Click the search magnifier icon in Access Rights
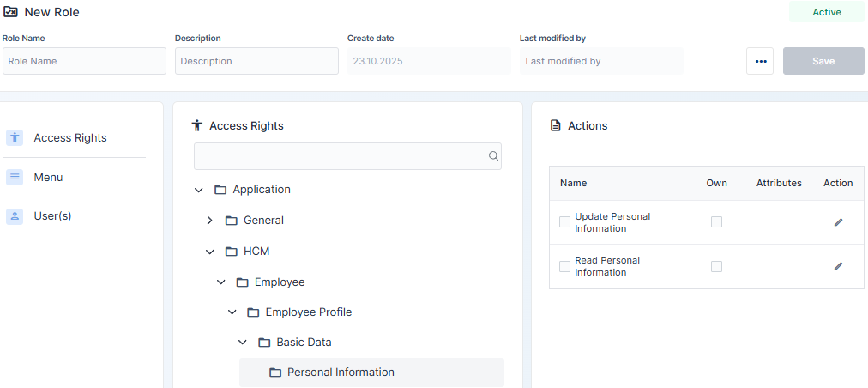This screenshot has height=388, width=868. (x=493, y=156)
